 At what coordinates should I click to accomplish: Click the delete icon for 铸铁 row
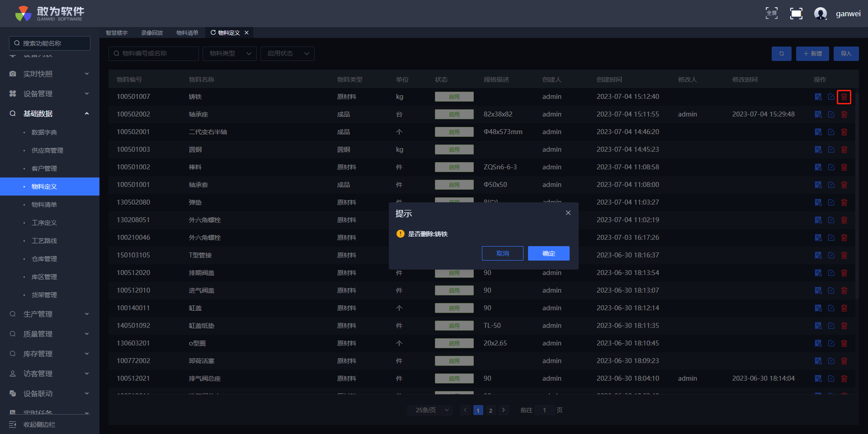[844, 97]
